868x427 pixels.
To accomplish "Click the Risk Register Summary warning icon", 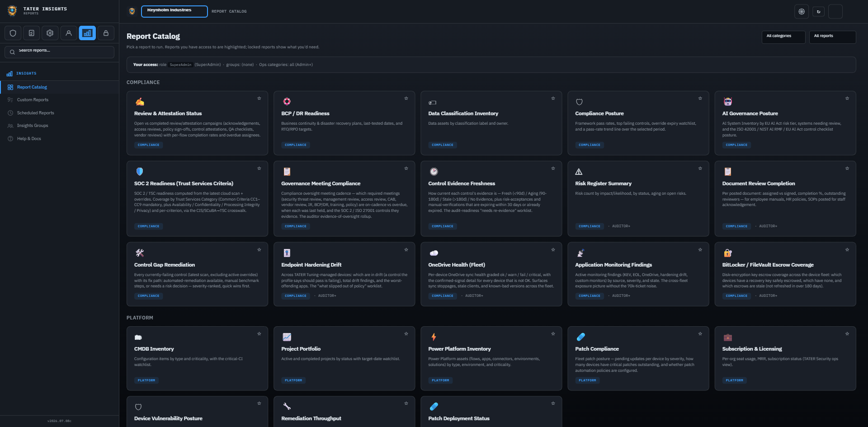I will click(579, 172).
